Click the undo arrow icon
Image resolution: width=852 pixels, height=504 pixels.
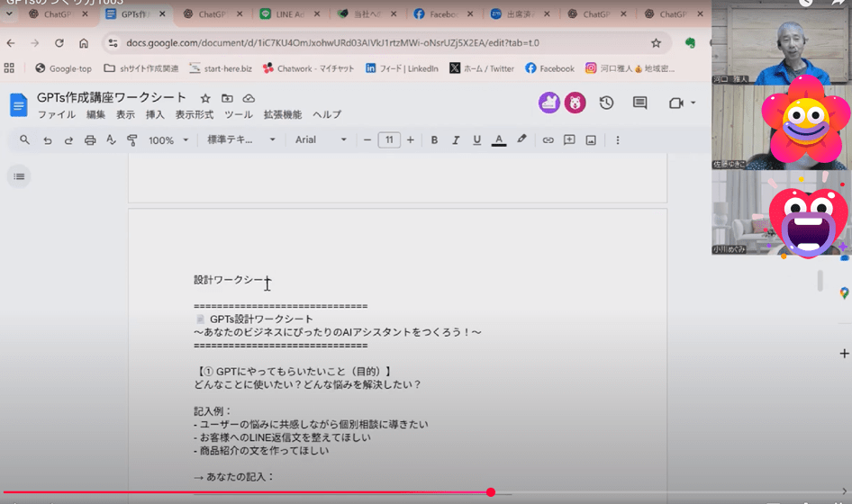click(48, 140)
